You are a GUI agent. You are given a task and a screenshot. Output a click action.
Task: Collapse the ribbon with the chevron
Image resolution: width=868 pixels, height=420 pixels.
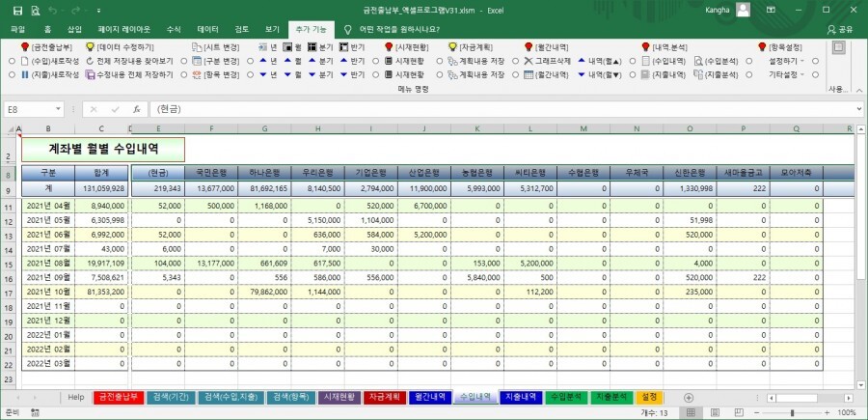pos(859,89)
